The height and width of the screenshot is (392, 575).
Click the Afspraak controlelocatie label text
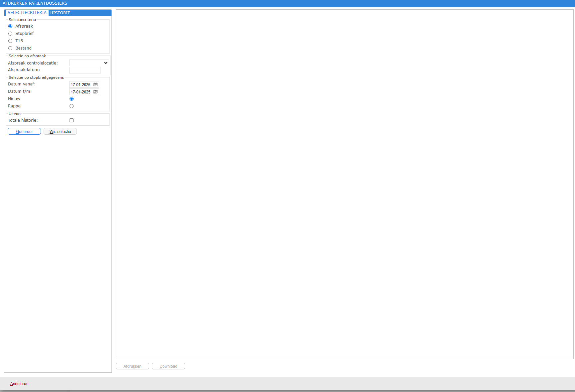(33, 63)
